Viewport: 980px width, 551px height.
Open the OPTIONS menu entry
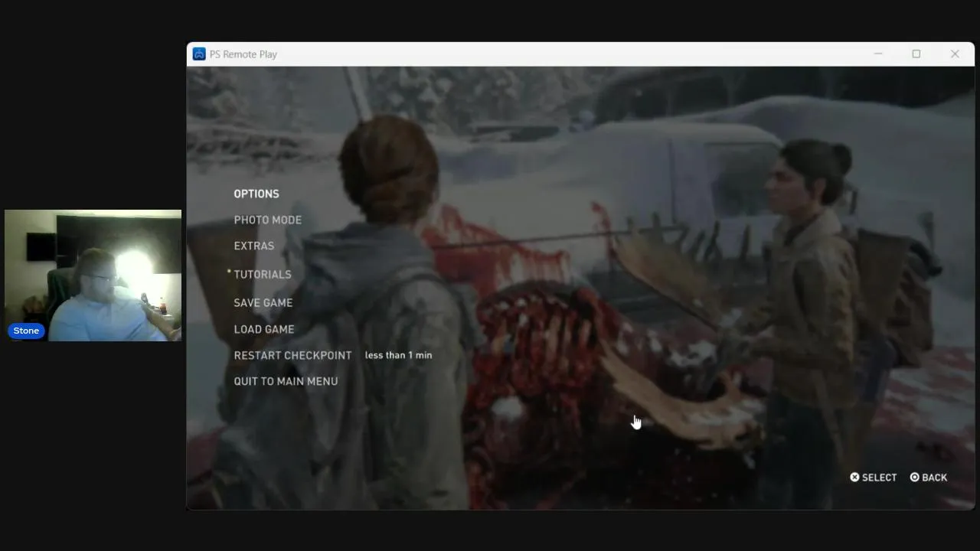[256, 194]
